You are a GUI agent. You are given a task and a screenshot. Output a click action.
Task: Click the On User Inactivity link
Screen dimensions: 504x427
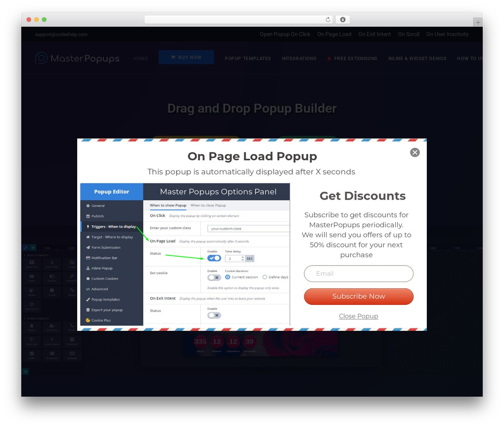(447, 34)
